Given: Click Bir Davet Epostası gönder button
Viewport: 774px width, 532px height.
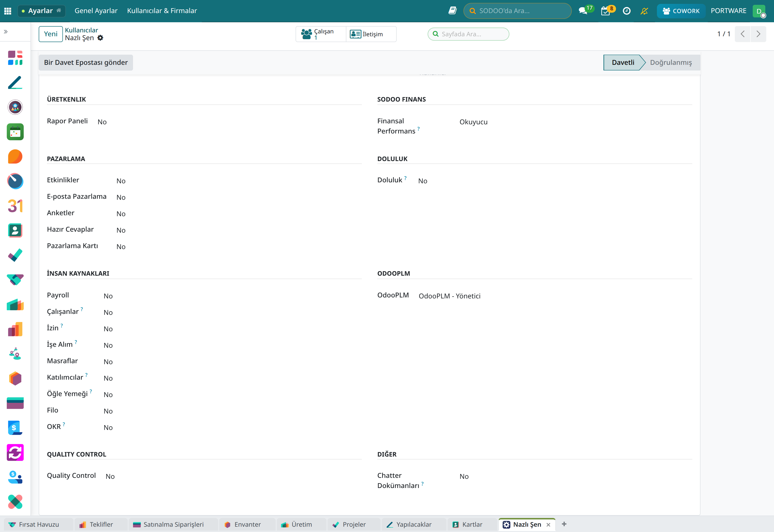Looking at the screenshot, I should pyautogui.click(x=86, y=62).
